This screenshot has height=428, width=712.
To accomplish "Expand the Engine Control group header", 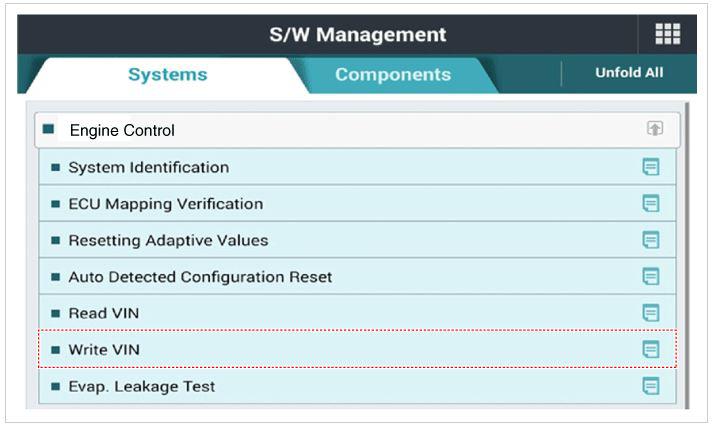I will coord(122,131).
